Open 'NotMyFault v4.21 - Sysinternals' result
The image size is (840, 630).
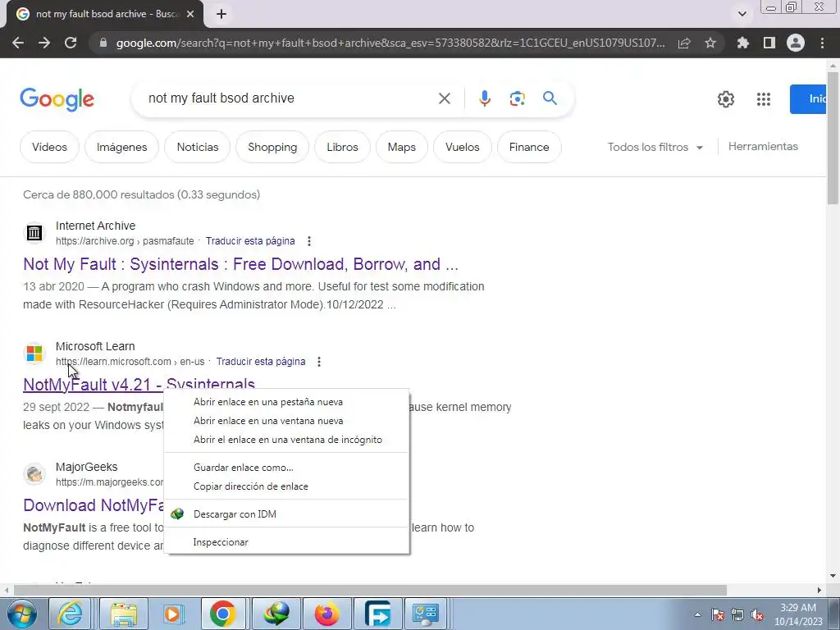click(x=139, y=384)
